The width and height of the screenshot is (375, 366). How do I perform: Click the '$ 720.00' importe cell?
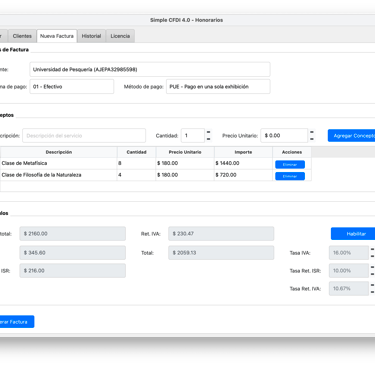coord(243,175)
